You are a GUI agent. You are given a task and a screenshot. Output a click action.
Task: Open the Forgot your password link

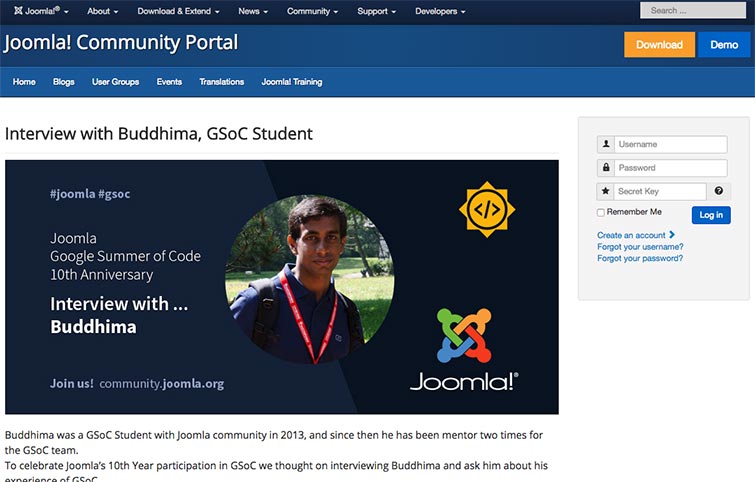pos(640,258)
